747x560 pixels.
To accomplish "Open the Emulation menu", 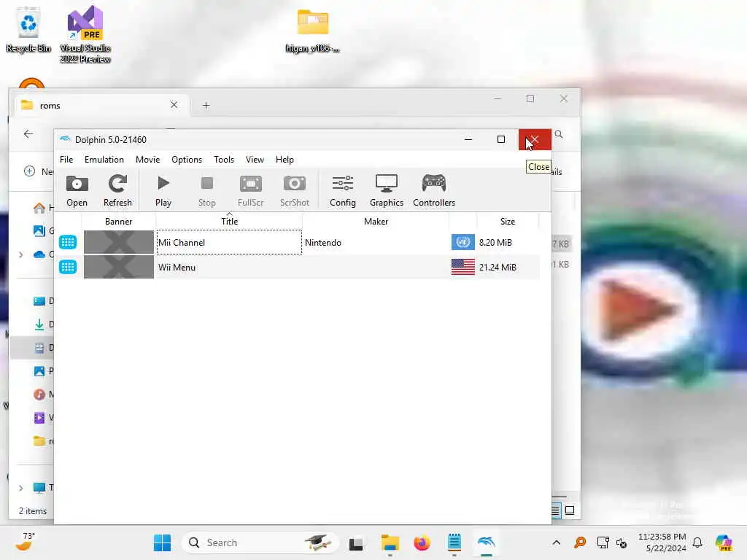I will coord(104,160).
